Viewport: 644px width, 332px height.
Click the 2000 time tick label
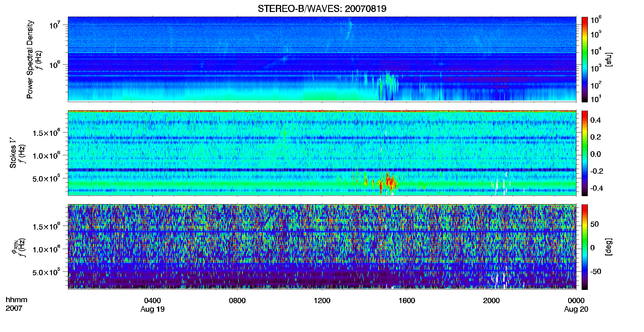coord(491,300)
